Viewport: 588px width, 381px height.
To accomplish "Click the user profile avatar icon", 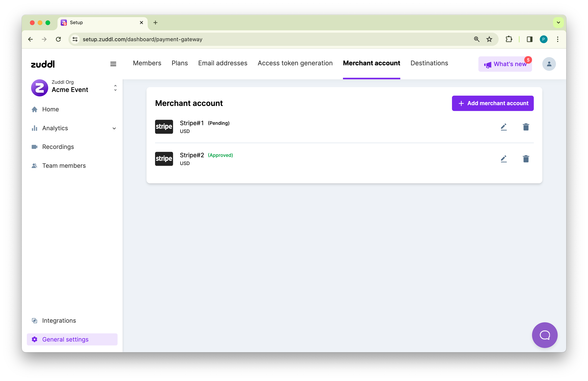I will coord(549,64).
